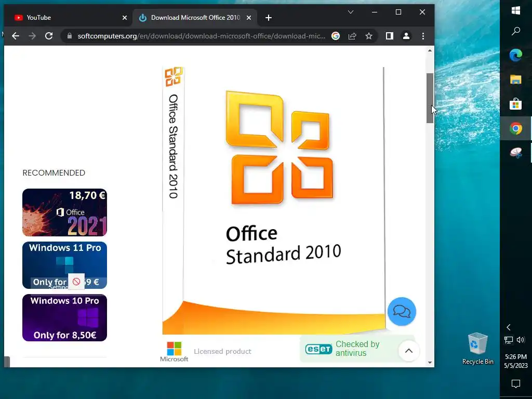View site security lock info
Screen dimensions: 532x399
[70, 36]
